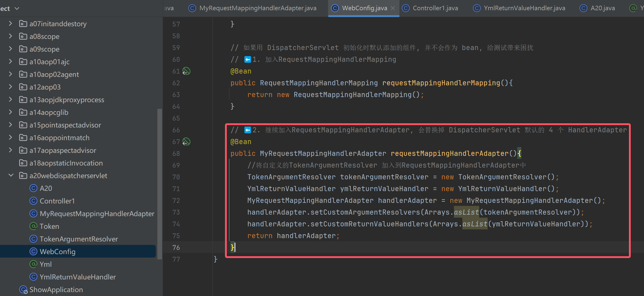Click the Controller1 class icon in tree
Viewport: 644px width, 296px height.
33,201
